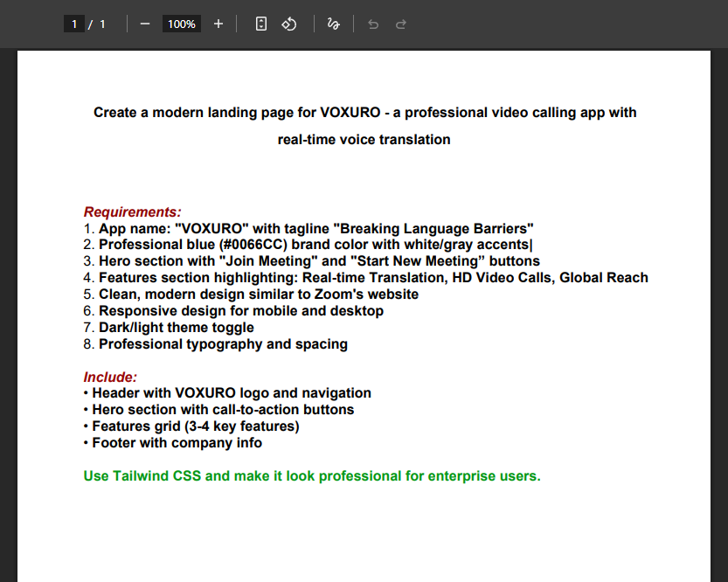Screen dimensions: 728x582
Task: Click bullet 'Hero section with call-to-action buttons'
Action: [x=218, y=410]
